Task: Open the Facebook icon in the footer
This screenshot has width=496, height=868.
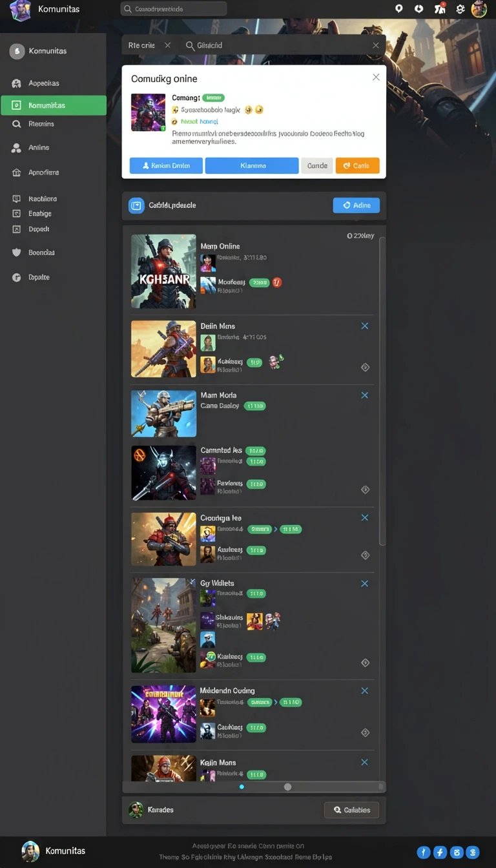Action: click(440, 852)
